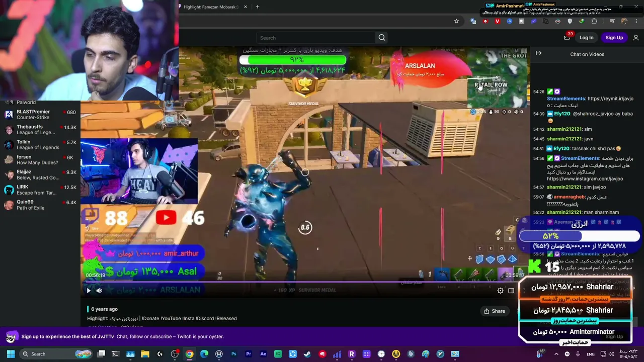Close the Highlight: Ramezan Mobarak tab

pos(246,7)
